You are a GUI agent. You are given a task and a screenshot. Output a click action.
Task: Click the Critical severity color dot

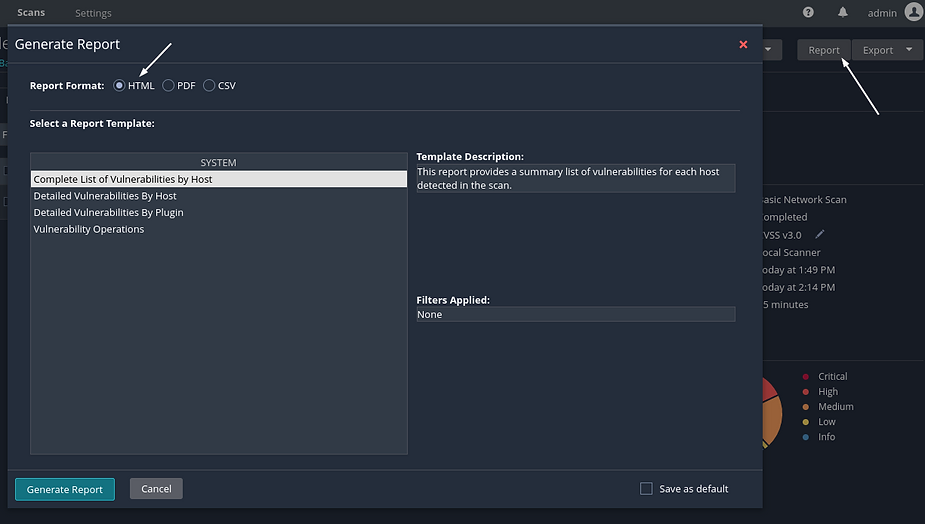coord(806,377)
